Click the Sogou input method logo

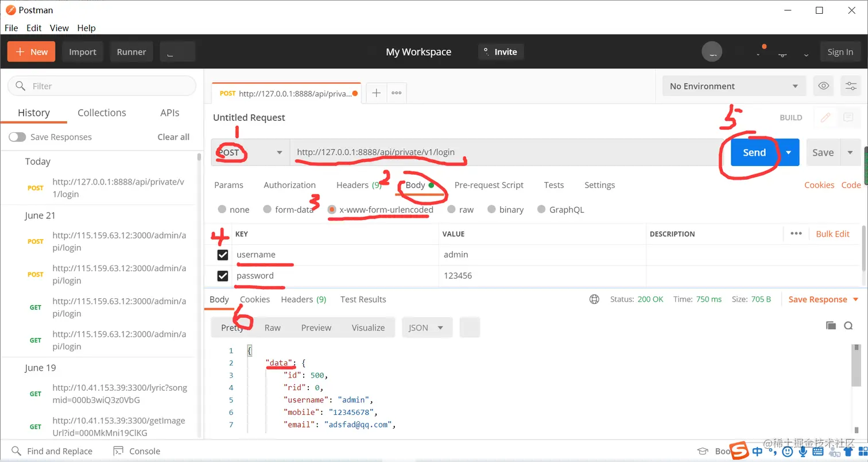pos(740,451)
